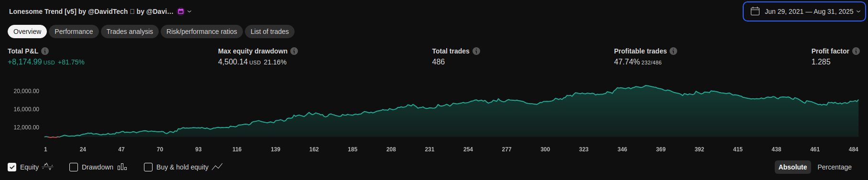
Task: Click trade number 1 on the chart axis
Action: click(45, 149)
